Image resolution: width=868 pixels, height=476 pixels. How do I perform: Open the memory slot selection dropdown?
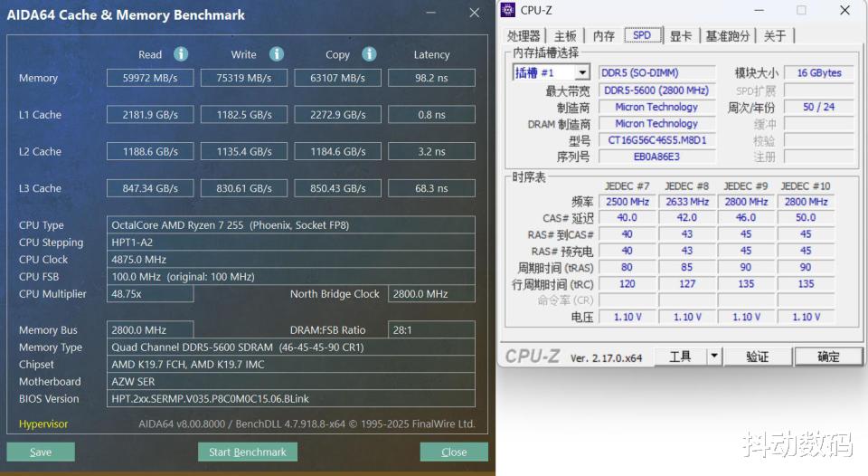(582, 72)
